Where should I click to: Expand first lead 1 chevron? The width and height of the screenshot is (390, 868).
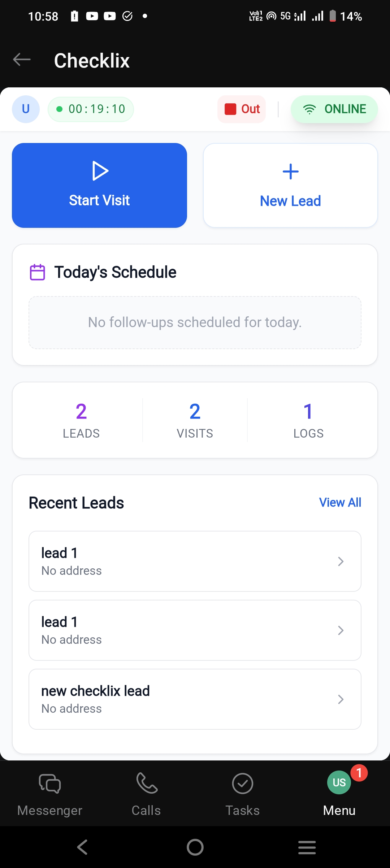pos(340,561)
